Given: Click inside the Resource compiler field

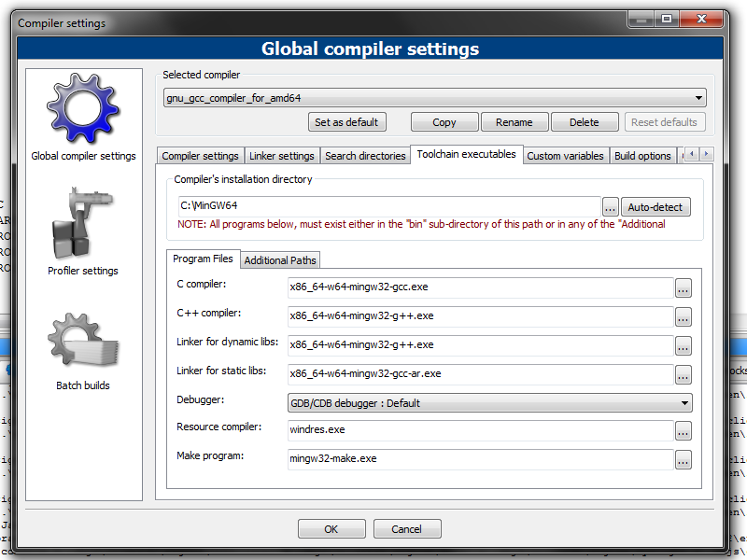Looking at the screenshot, I should tap(480, 431).
